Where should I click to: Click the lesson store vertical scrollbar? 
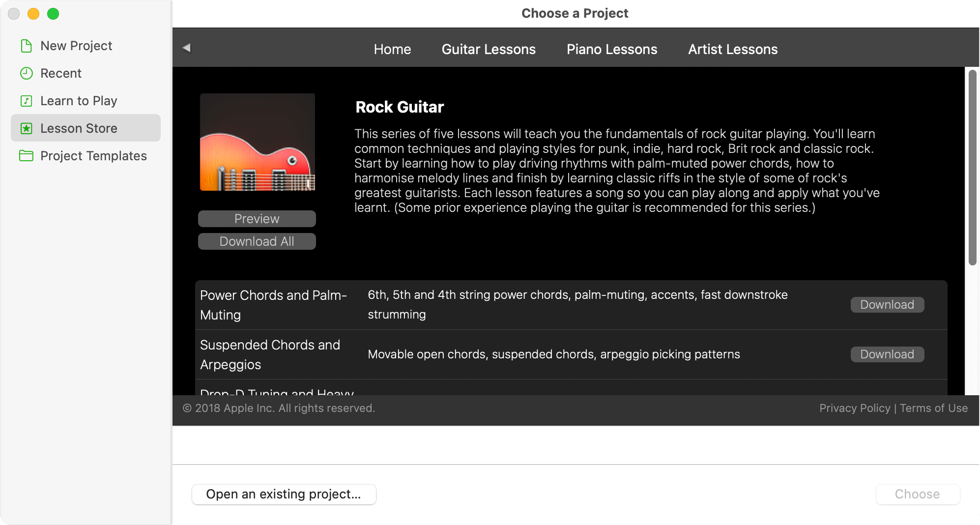(972, 168)
